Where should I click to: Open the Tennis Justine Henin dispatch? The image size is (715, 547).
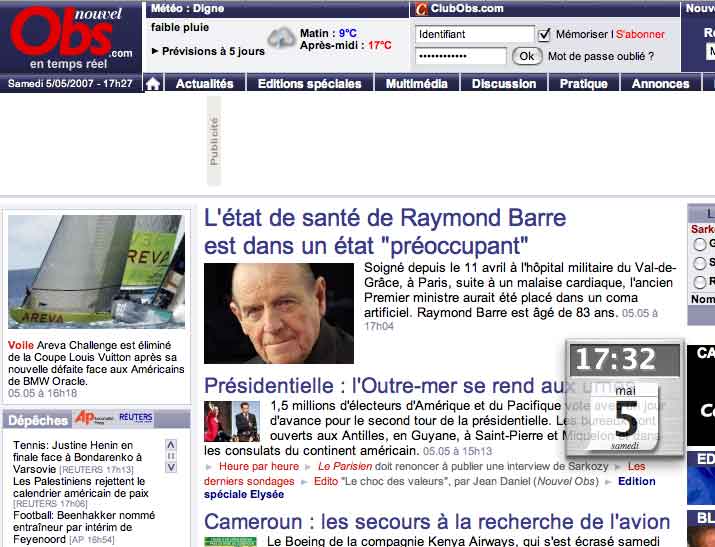pyautogui.click(x=78, y=457)
